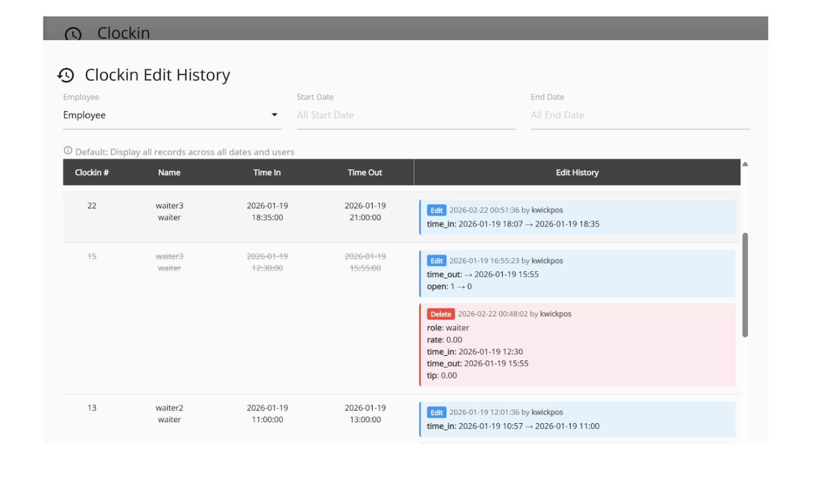Click the 'Default: Display all records' note
Image resolution: width=832 pixels, height=504 pixels.
[x=185, y=152]
